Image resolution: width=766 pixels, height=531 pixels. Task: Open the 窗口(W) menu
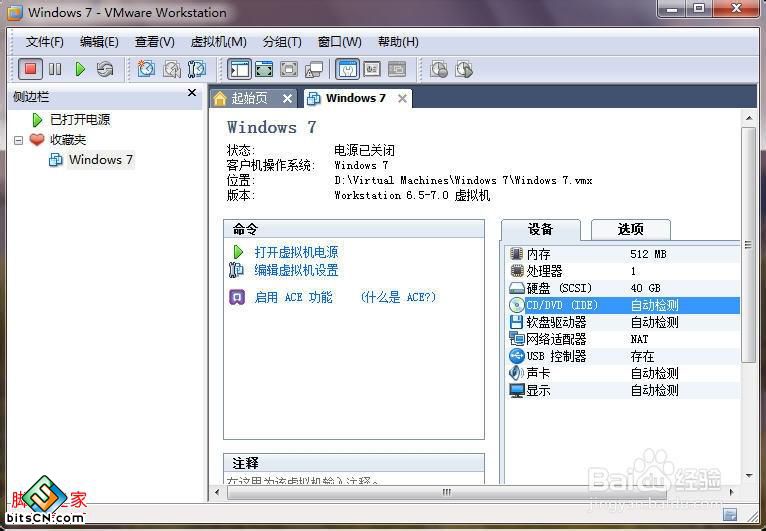pos(340,42)
